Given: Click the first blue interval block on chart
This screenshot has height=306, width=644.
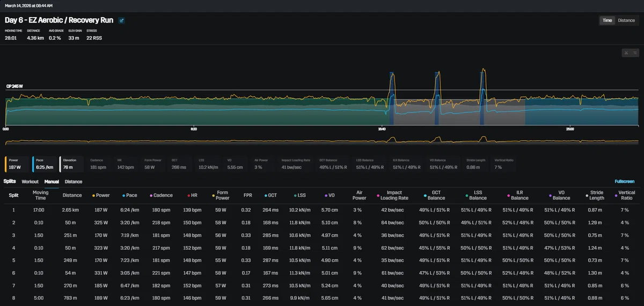Looking at the screenshot, I should (x=392, y=98).
